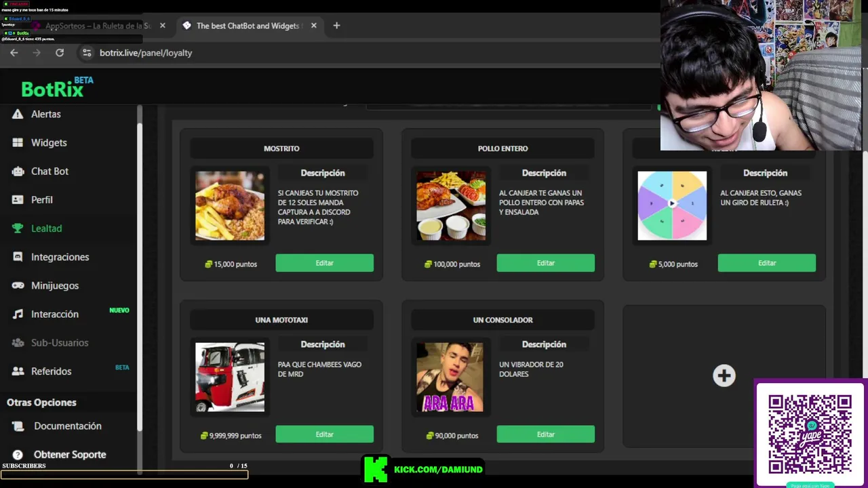Click the SUBSCRIBERS progress bar
This screenshot has height=488, width=868.
tap(124, 474)
